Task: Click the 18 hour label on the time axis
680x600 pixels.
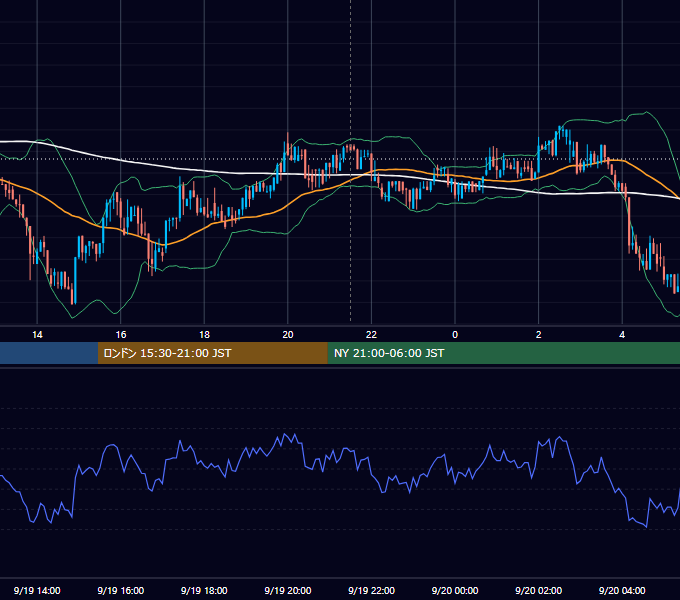Action: point(204,335)
